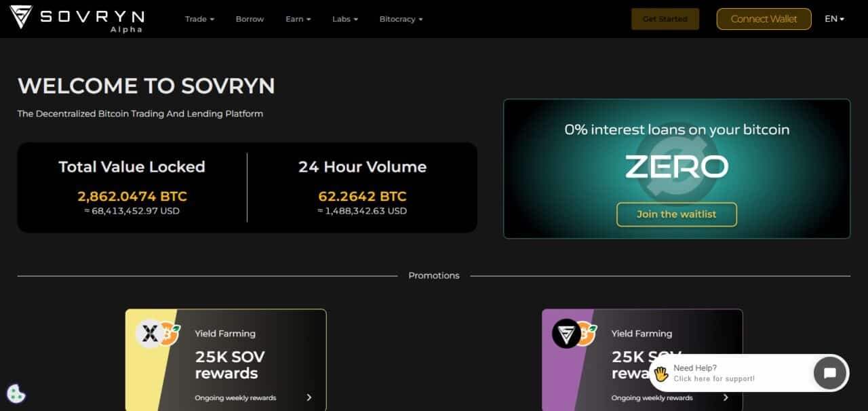Image resolution: width=868 pixels, height=411 pixels.
Task: Open the cookie preferences icon
Action: coord(16,393)
